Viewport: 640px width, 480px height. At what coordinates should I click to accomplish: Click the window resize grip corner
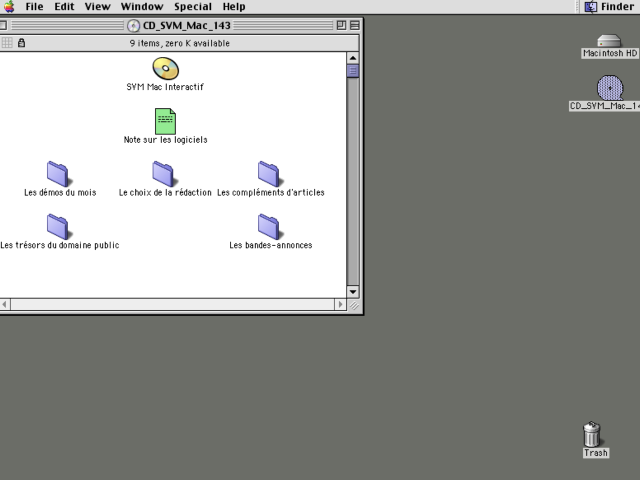pos(354,305)
